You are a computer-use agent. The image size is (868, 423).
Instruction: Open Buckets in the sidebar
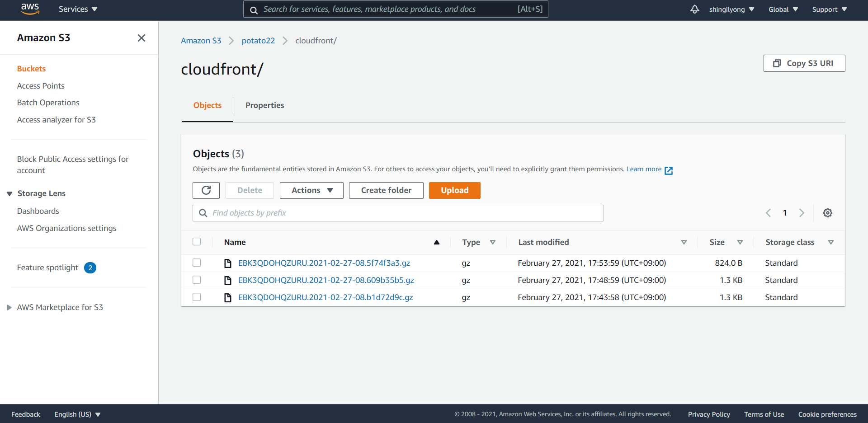pos(31,69)
